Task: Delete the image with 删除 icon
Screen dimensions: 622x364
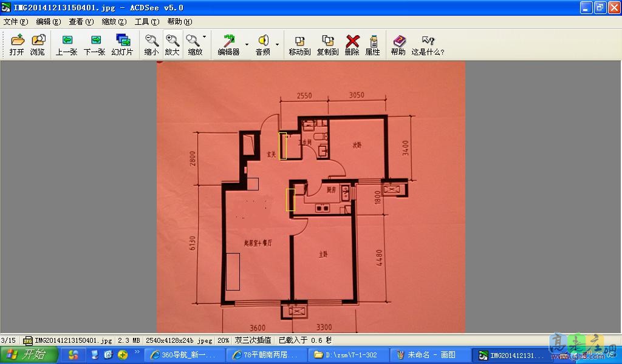Action: coord(352,45)
